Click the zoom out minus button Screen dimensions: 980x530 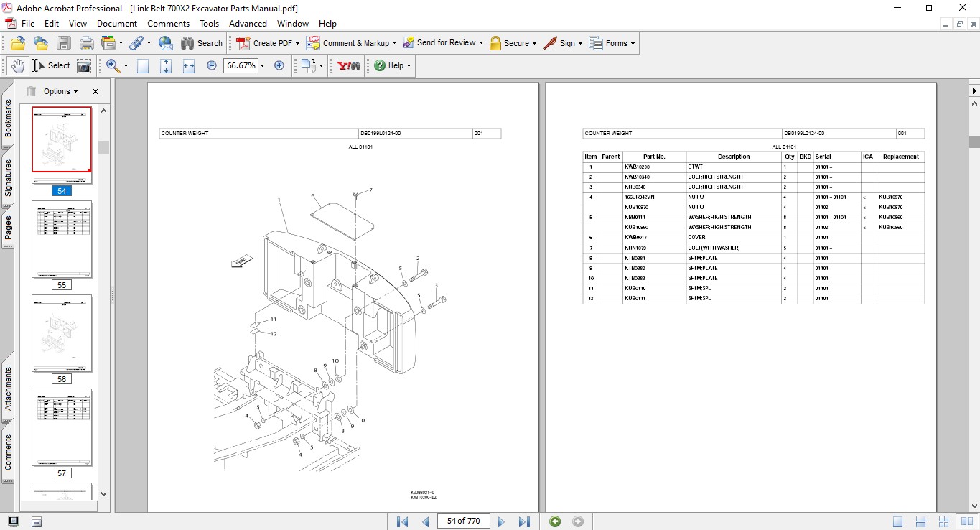point(212,65)
